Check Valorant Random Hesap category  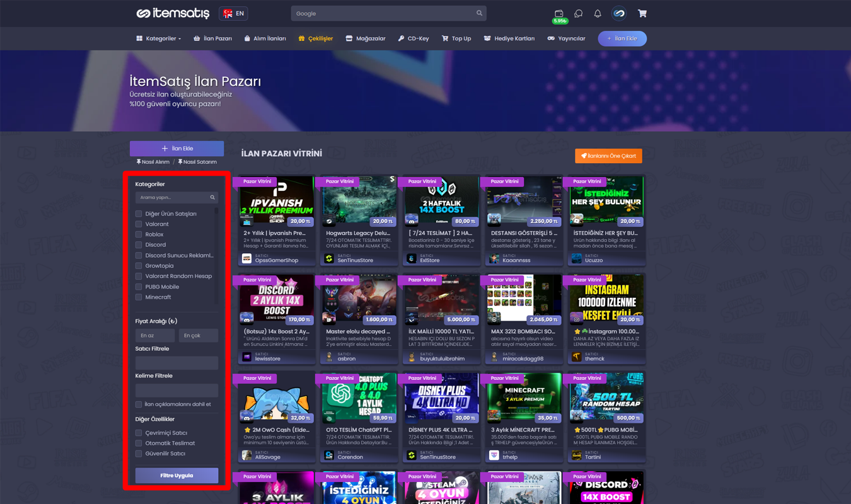(139, 277)
